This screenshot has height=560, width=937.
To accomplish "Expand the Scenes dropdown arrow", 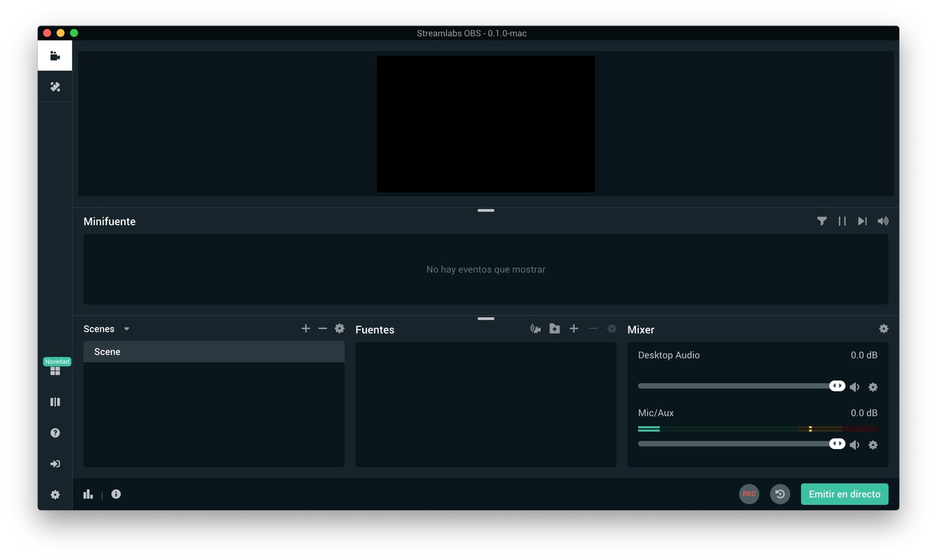I will 126,328.
